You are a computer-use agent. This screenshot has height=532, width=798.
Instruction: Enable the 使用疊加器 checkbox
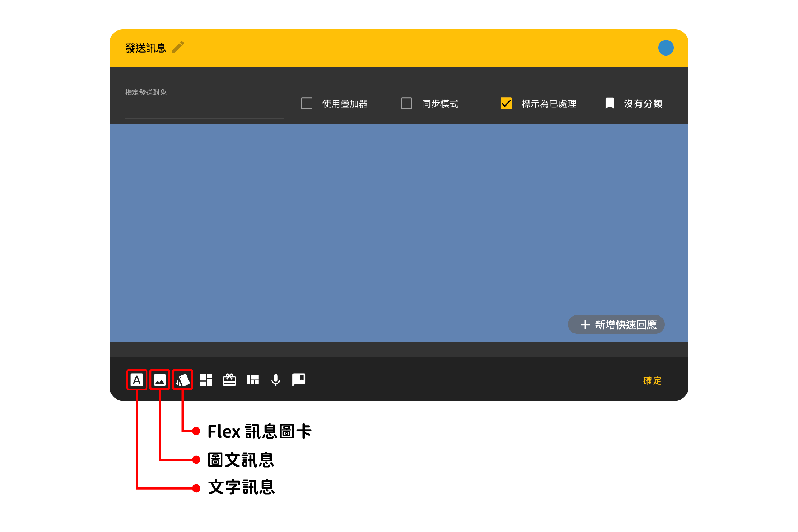coord(307,103)
